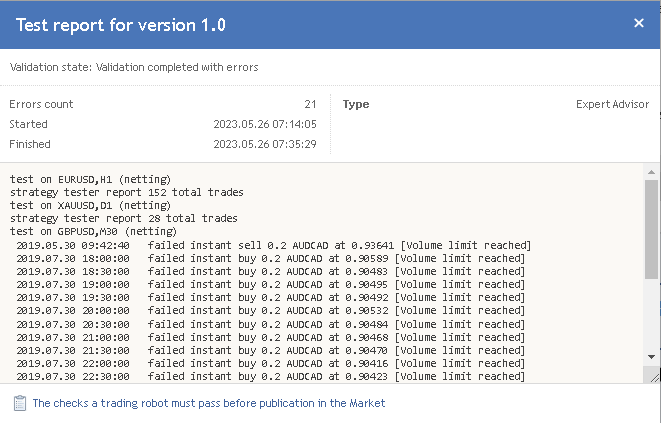Image resolution: width=661 pixels, height=423 pixels.
Task: Click the Started timestamp 07:14:05
Action: [x=265, y=124]
